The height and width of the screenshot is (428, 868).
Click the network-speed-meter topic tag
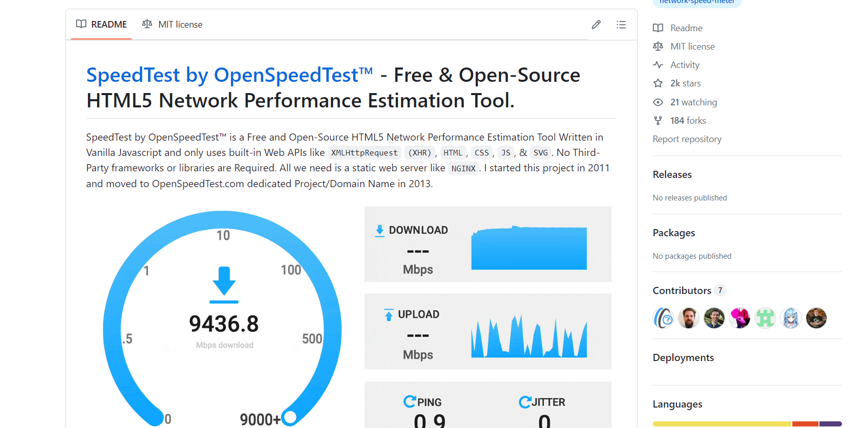[697, 2]
